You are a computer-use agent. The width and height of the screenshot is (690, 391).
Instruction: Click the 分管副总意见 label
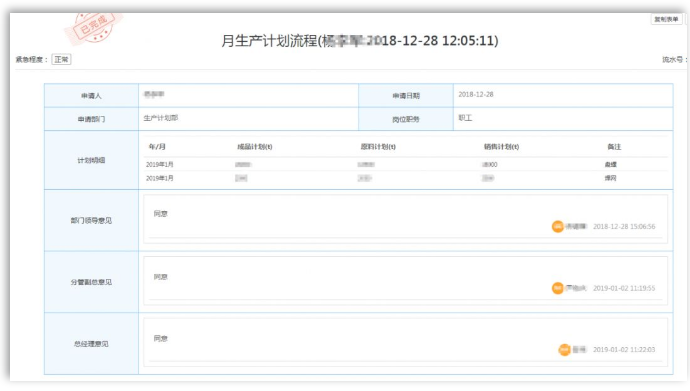(x=91, y=282)
